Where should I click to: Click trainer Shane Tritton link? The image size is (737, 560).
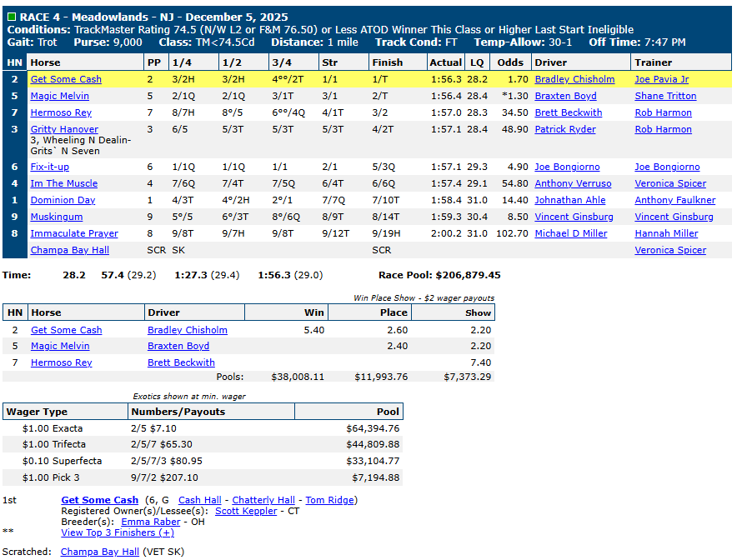pyautogui.click(x=664, y=96)
